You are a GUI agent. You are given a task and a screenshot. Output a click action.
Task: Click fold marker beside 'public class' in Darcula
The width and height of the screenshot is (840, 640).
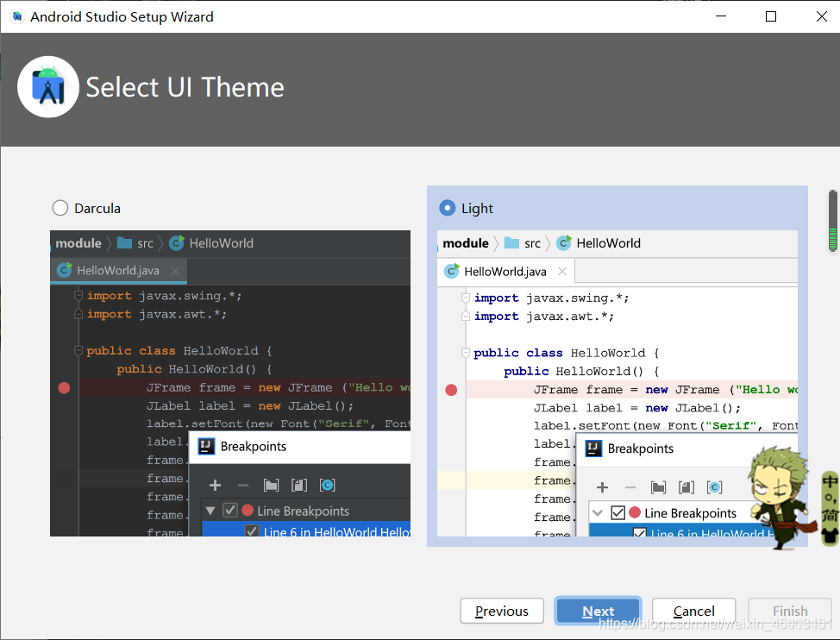78,351
